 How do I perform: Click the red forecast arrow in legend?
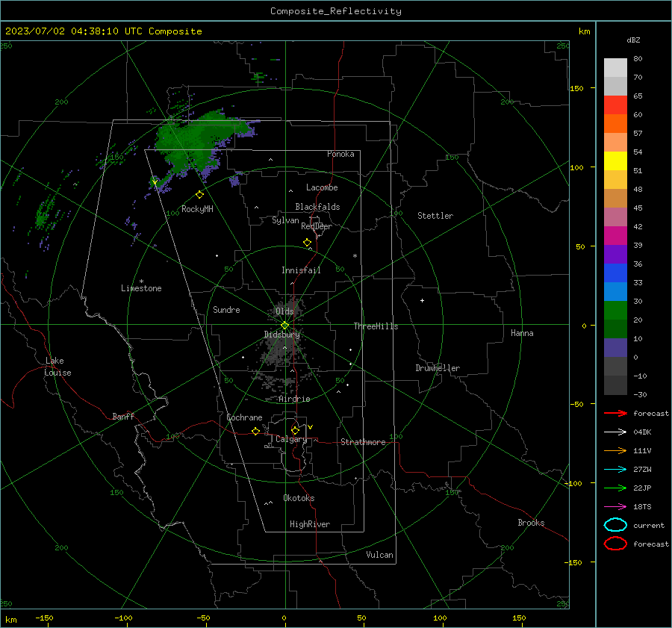coord(615,413)
